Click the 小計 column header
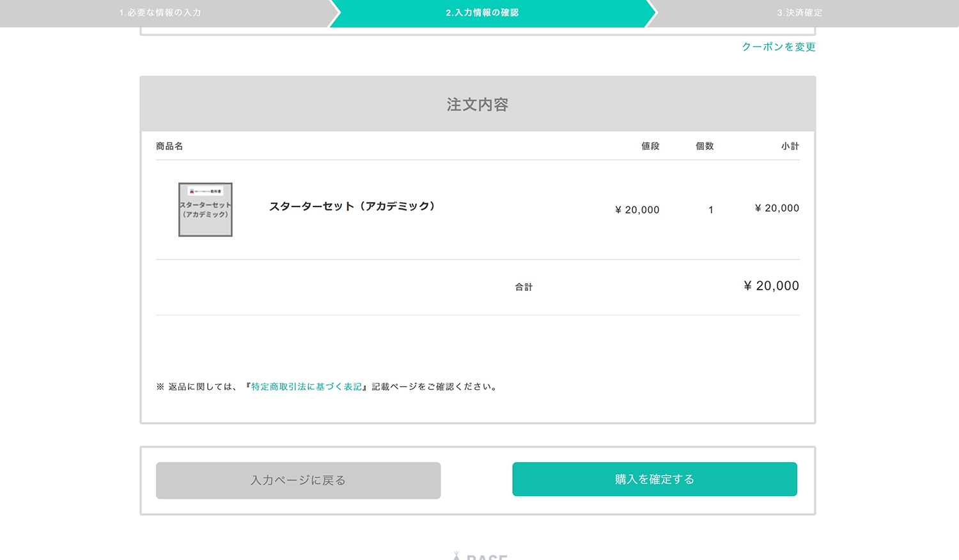Viewport: 959px width, 560px height. (x=791, y=146)
